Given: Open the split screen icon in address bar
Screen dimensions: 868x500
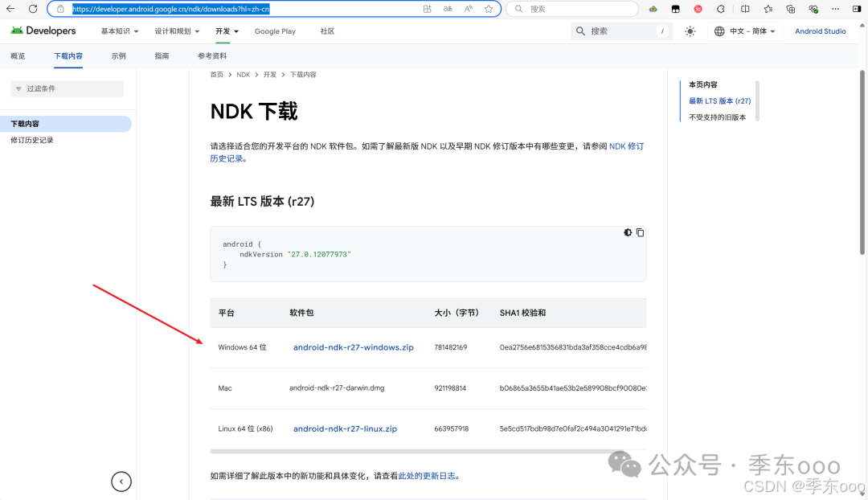Looking at the screenshot, I should [x=427, y=9].
